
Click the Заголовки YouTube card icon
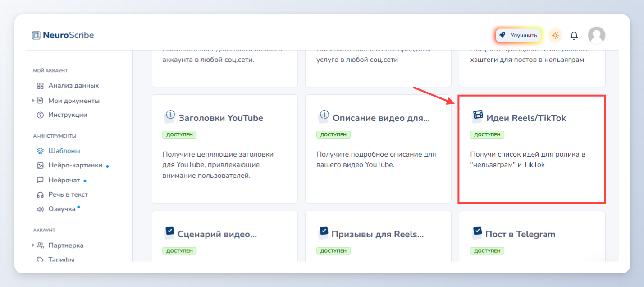click(x=169, y=117)
